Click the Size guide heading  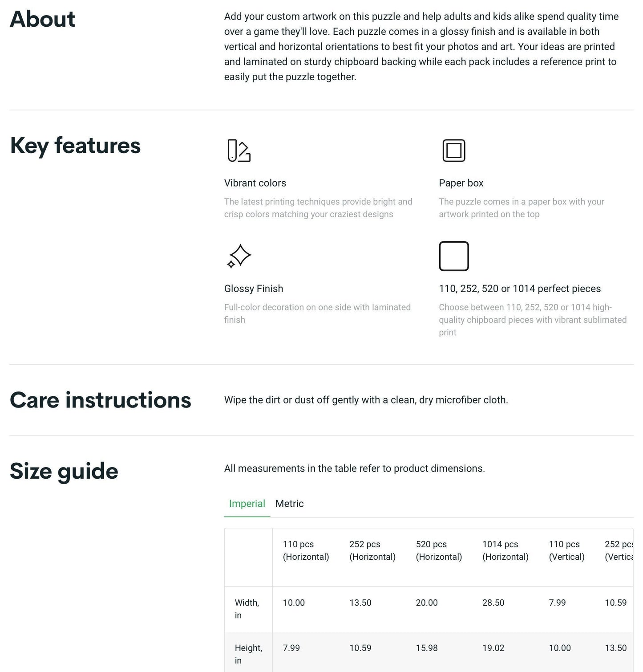pos(64,471)
